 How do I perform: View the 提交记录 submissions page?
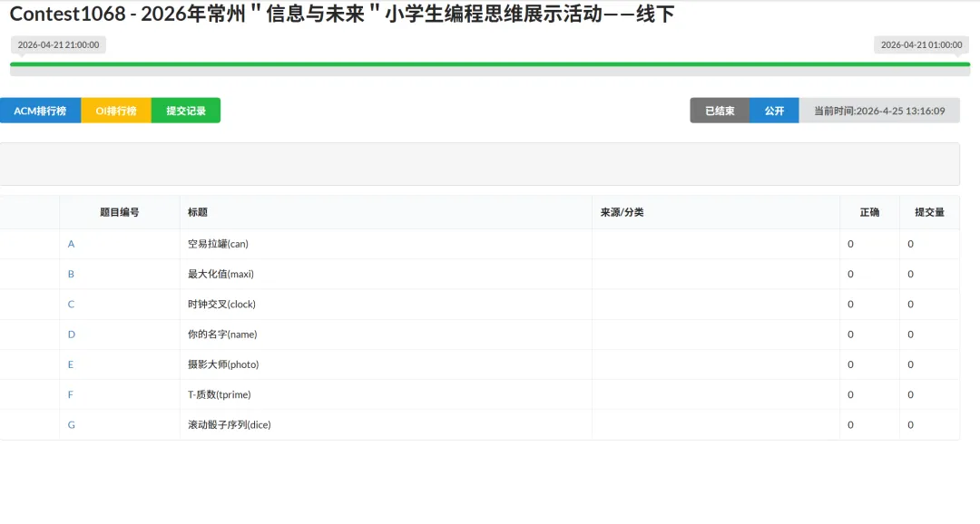(x=186, y=110)
